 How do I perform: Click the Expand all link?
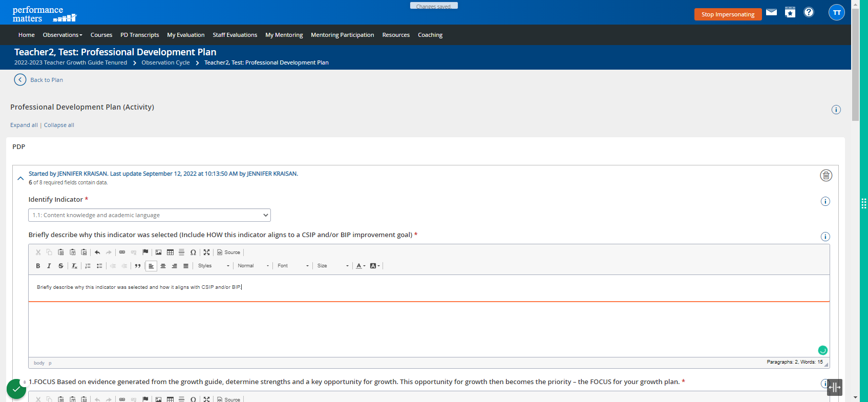click(24, 125)
